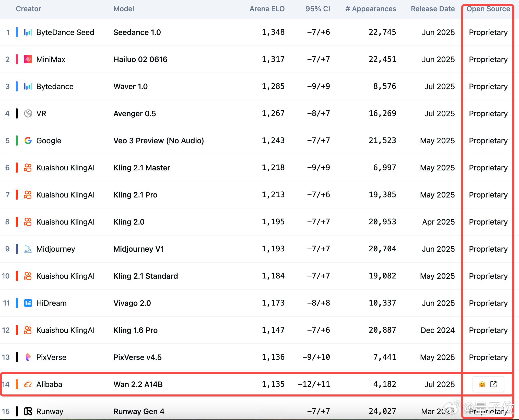Select Wan 2.2 A14B model name
The height and width of the screenshot is (420, 519).
pos(138,384)
